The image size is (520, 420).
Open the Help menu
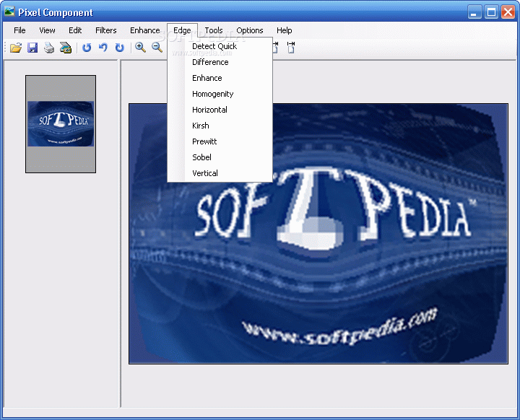[x=285, y=30]
